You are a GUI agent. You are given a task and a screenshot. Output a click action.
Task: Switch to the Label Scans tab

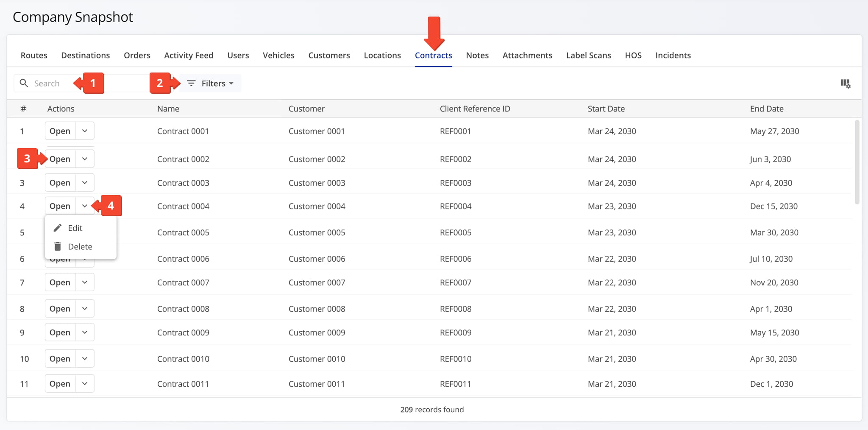(x=589, y=55)
